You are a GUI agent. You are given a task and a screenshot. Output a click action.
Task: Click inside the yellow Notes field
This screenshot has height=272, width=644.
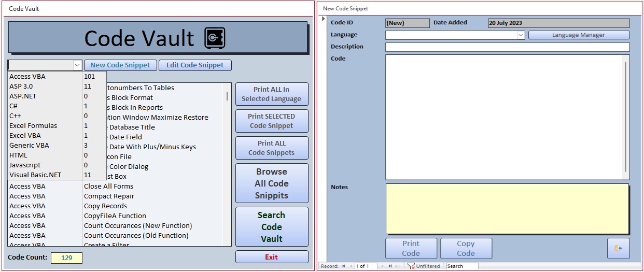(507, 209)
